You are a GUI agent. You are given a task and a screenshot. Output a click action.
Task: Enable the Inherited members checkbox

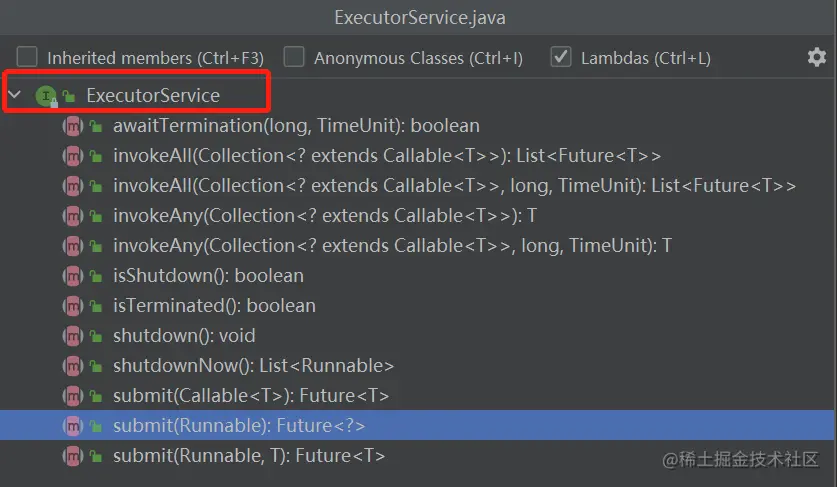pos(27,57)
